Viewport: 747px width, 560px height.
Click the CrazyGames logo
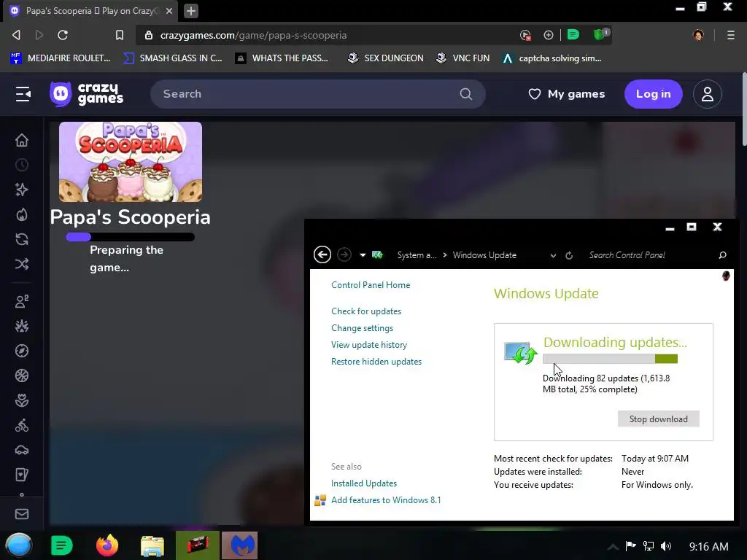point(87,94)
